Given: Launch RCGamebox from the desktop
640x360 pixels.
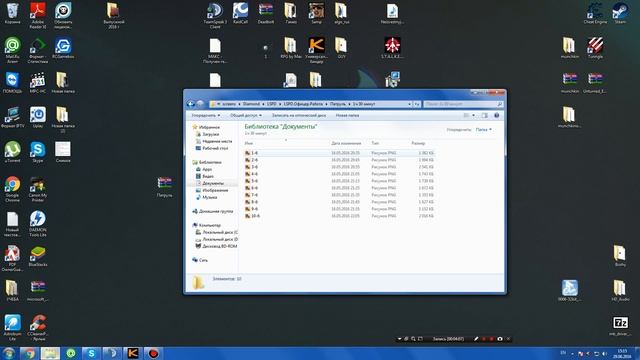Looking at the screenshot, I should (63, 48).
